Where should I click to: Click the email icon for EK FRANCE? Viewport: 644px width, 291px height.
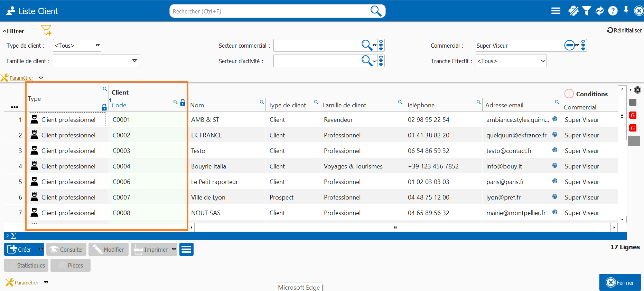tap(554, 135)
